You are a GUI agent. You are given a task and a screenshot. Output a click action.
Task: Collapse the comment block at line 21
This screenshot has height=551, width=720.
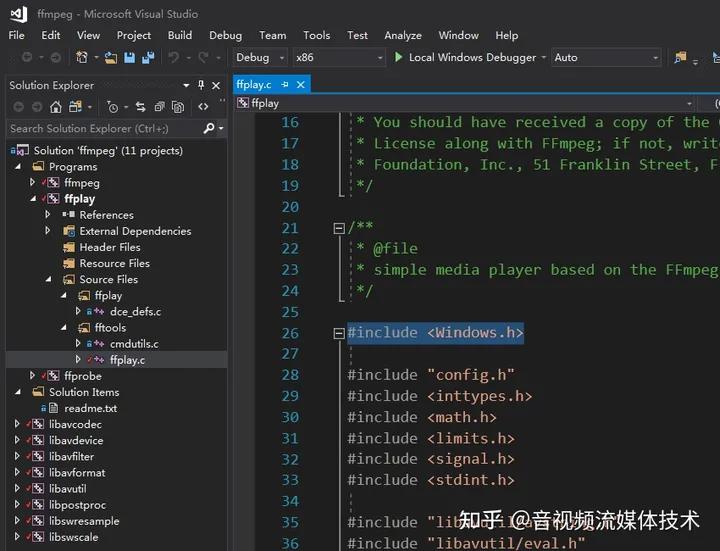[x=339, y=228]
